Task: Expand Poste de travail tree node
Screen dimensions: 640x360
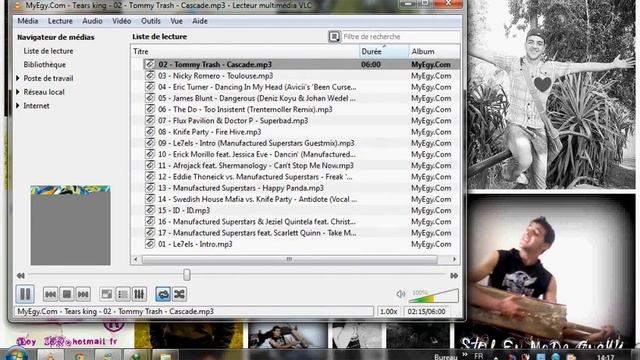Action: 18,78
